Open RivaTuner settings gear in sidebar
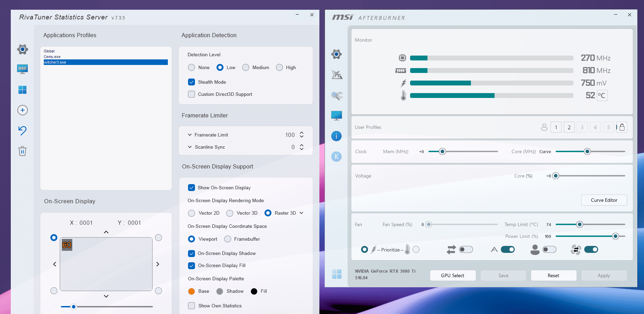644x314 pixels. 23,49
